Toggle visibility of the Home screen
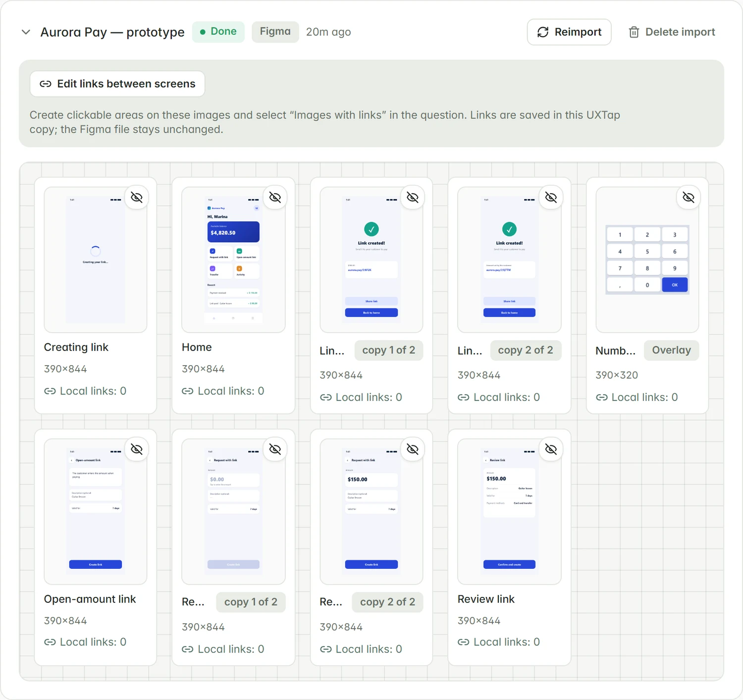The image size is (743, 700). coord(275,198)
